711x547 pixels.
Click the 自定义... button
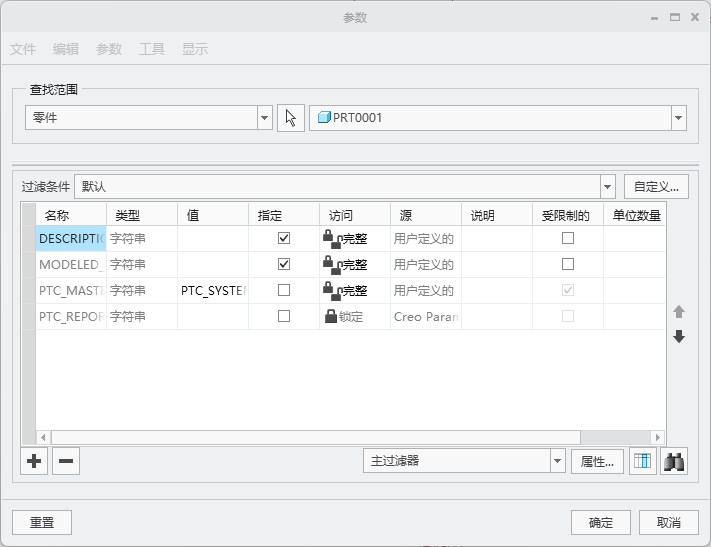[x=656, y=187]
